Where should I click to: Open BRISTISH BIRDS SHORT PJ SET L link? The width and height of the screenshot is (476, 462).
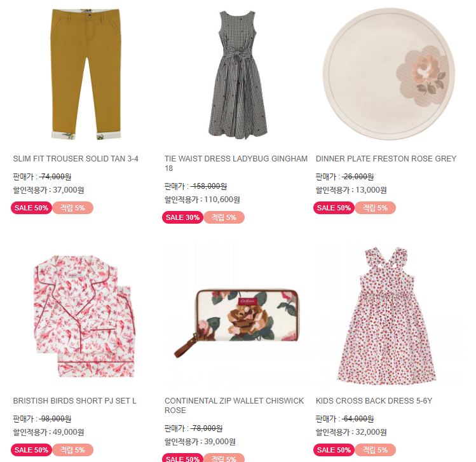75,401
